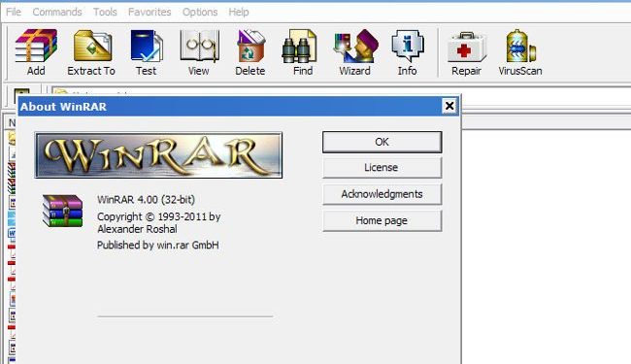Click the Published by win.rar GmbH text

pos(157,245)
